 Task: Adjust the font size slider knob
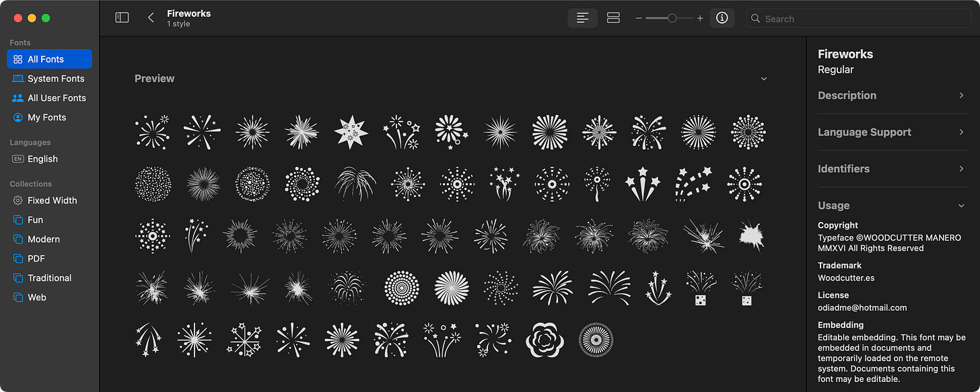(672, 18)
